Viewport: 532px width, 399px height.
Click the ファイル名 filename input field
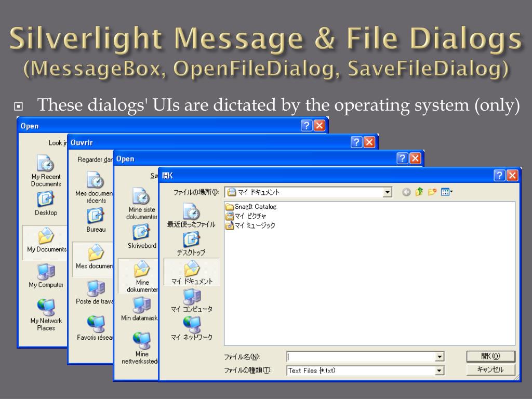click(361, 356)
